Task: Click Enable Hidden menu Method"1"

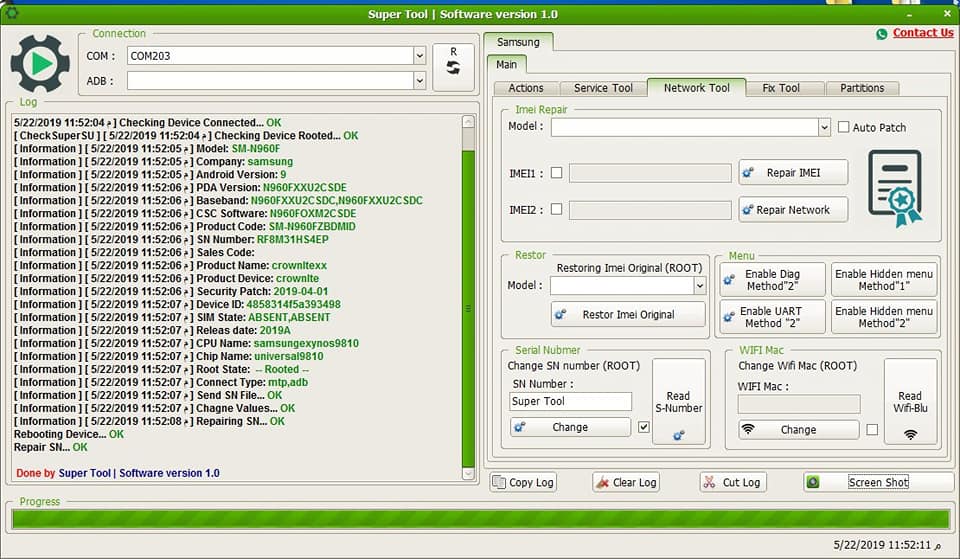Action: pyautogui.click(x=883, y=280)
